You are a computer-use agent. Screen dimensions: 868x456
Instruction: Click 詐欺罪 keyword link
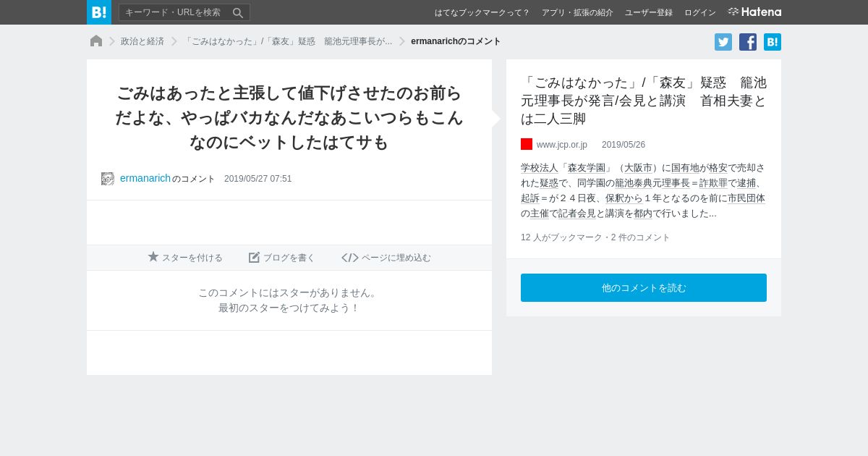713,182
